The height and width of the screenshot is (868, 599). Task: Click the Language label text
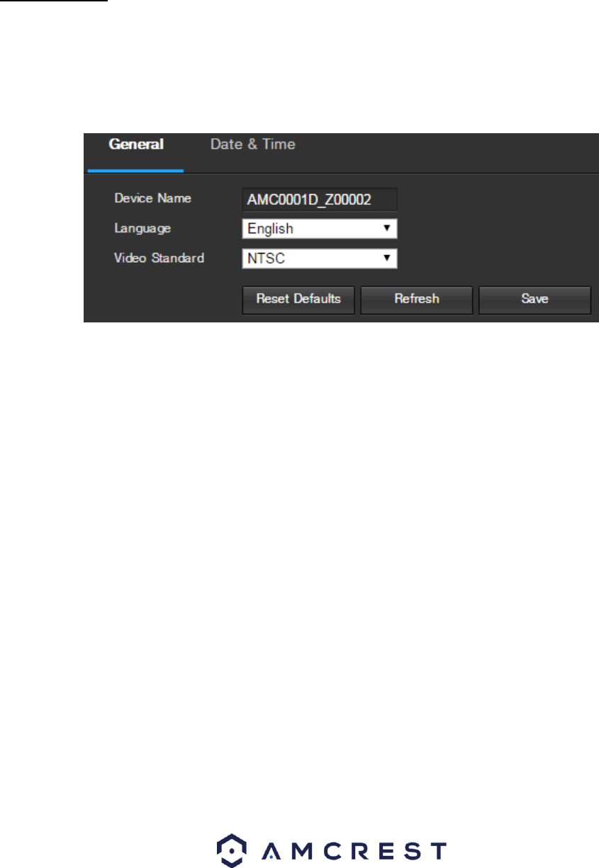coord(142,228)
